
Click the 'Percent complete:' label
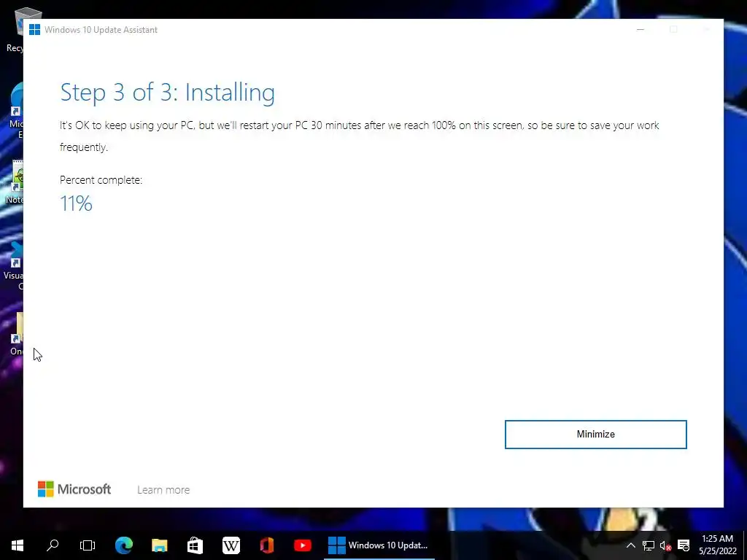tap(101, 180)
